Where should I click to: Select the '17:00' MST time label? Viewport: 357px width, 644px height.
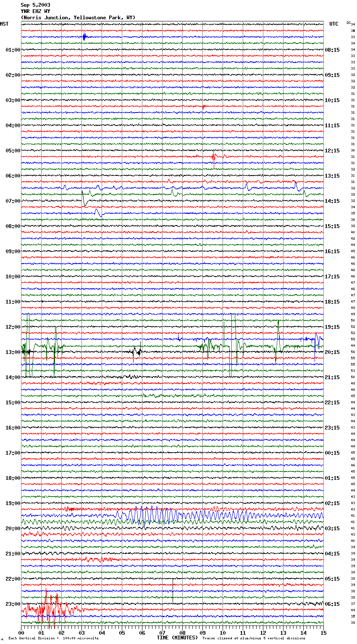coord(13,453)
